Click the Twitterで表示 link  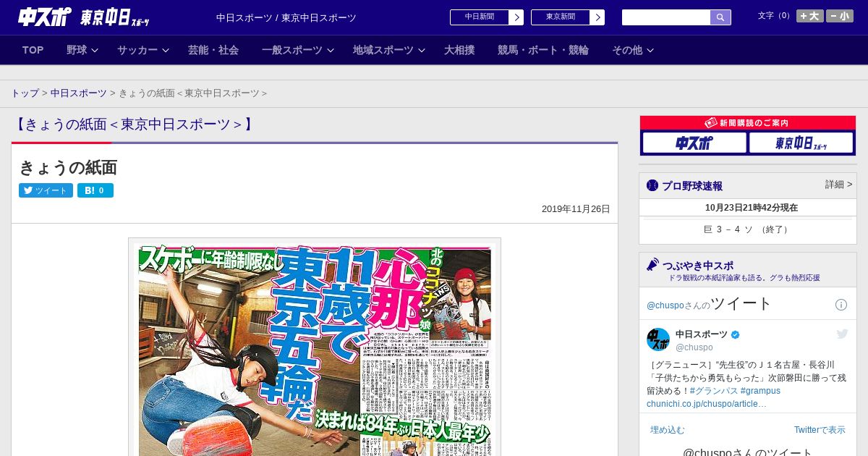point(820,430)
